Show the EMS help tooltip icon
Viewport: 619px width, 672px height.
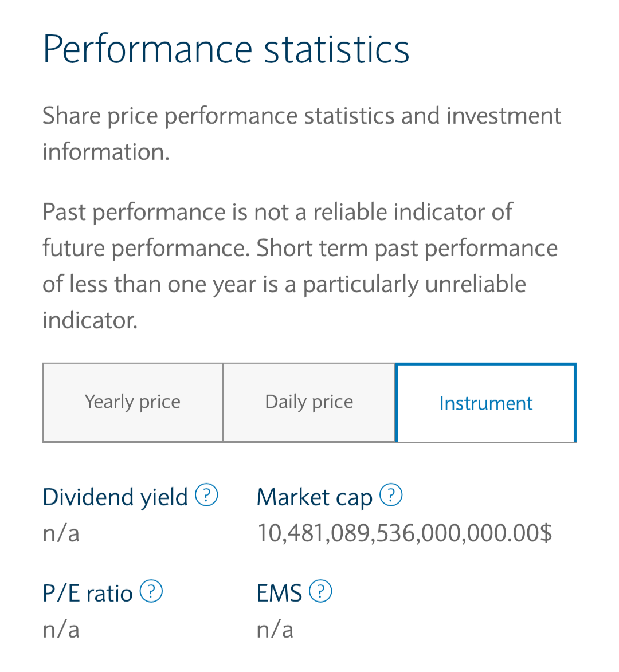pyautogui.click(x=320, y=591)
